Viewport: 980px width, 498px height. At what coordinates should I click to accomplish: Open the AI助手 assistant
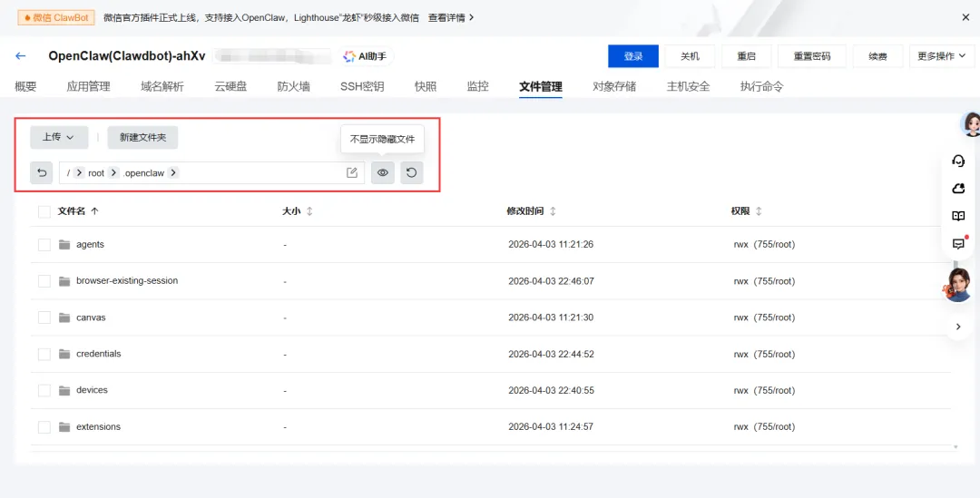pyautogui.click(x=366, y=56)
